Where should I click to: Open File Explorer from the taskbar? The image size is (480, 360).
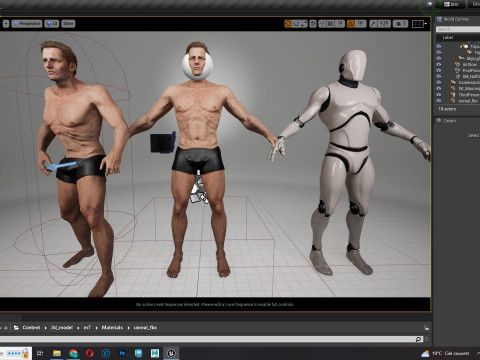(x=57, y=353)
